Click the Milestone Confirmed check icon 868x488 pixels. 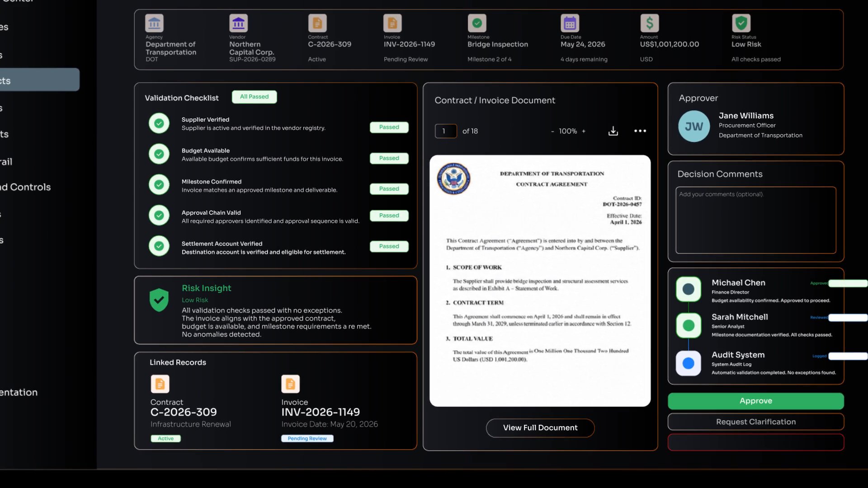pyautogui.click(x=159, y=185)
